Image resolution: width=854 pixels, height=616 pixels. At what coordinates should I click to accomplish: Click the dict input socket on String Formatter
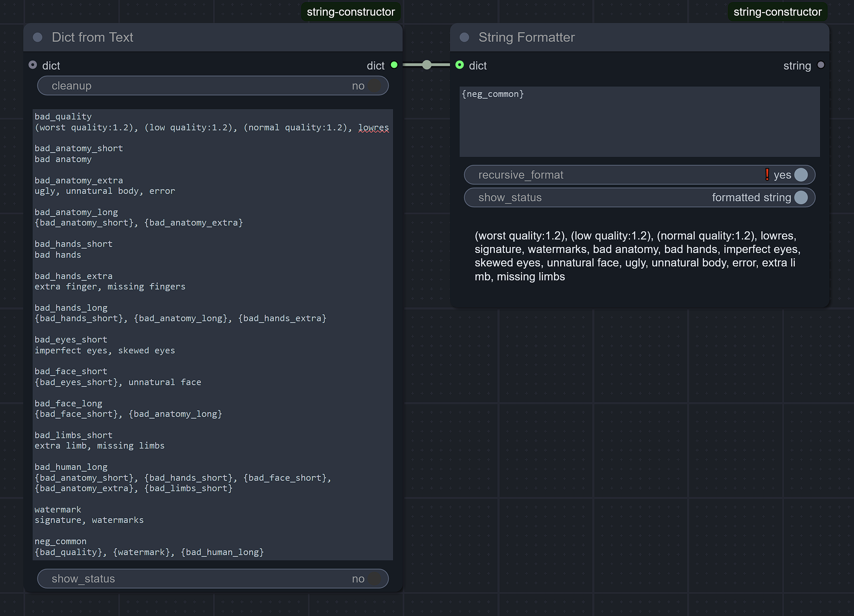pyautogui.click(x=460, y=65)
